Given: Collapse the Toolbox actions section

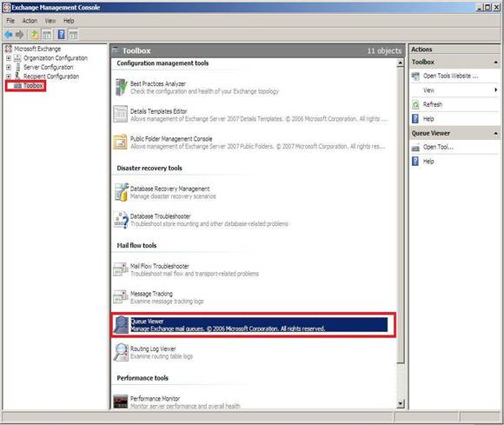Looking at the screenshot, I should 495,62.
